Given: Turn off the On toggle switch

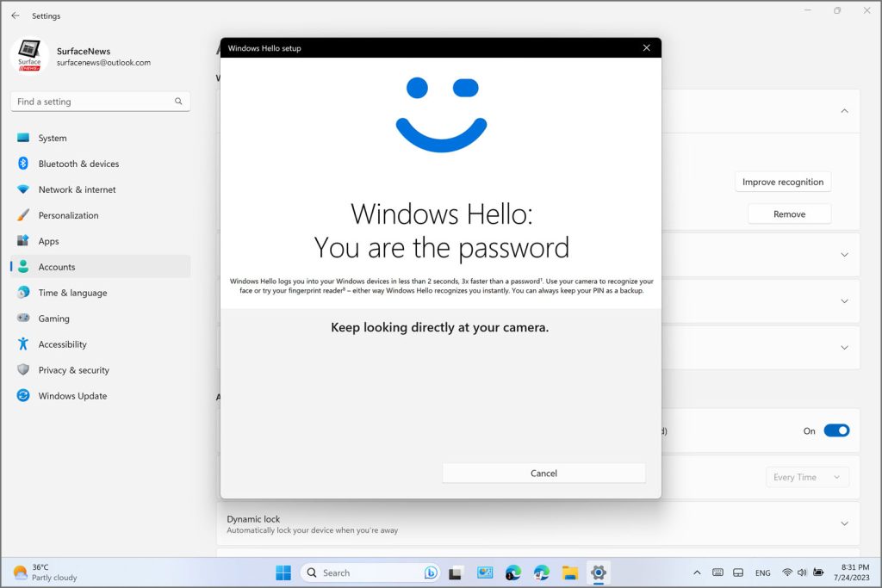Looking at the screenshot, I should click(x=835, y=430).
